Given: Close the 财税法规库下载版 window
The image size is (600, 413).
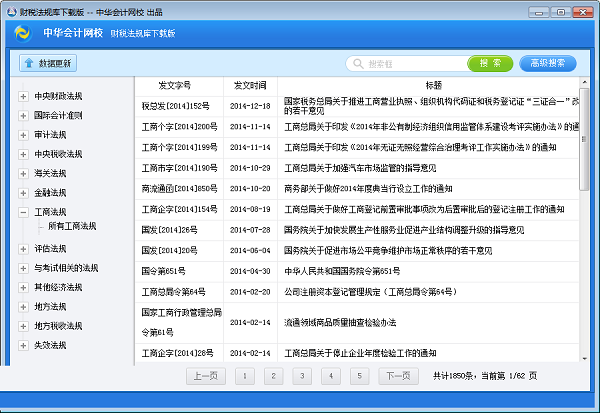Looking at the screenshot, I should pos(583,13).
